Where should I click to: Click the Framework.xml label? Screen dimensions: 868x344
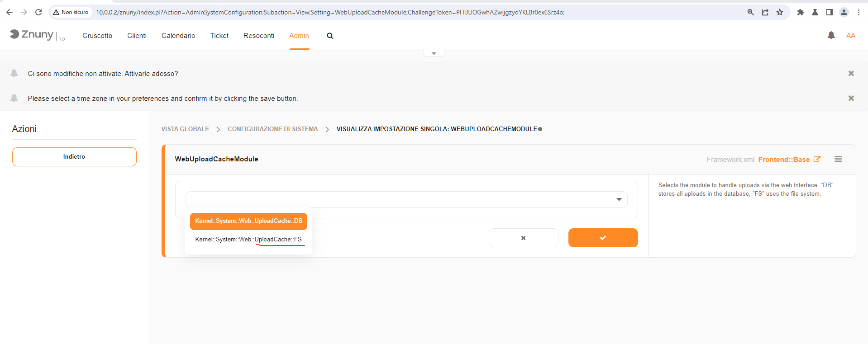[x=730, y=160]
